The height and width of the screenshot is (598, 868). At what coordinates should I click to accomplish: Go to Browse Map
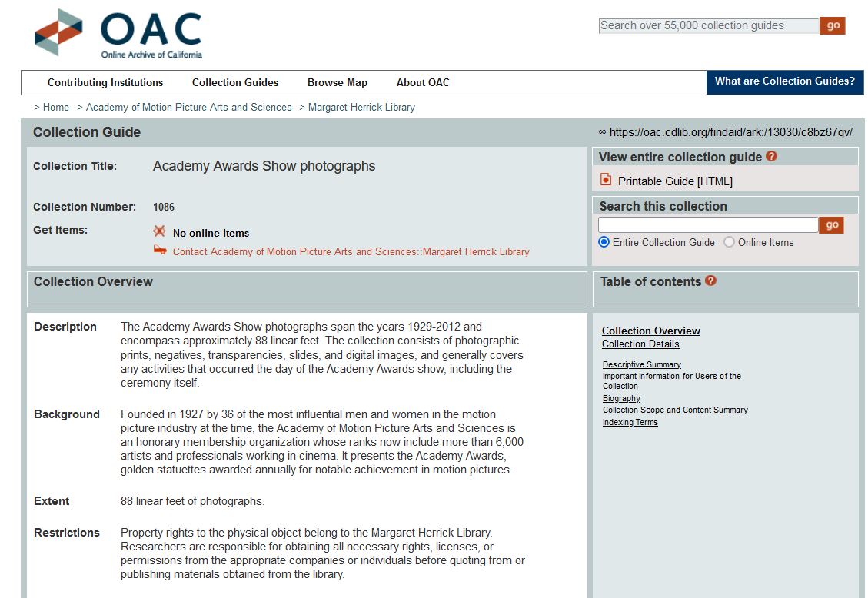337,82
